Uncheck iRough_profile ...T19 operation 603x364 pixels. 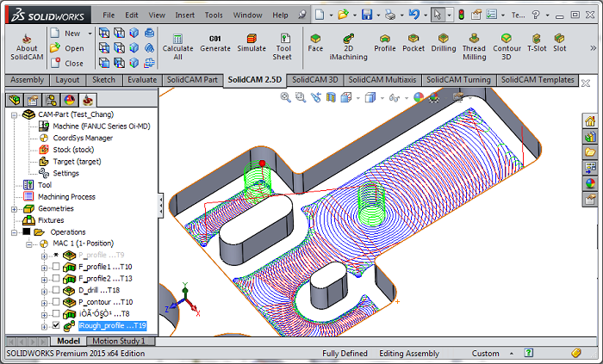56,325
